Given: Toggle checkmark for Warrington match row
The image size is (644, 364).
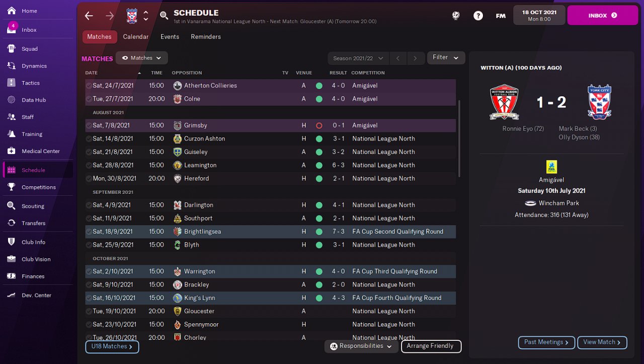Looking at the screenshot, I should (x=89, y=271).
